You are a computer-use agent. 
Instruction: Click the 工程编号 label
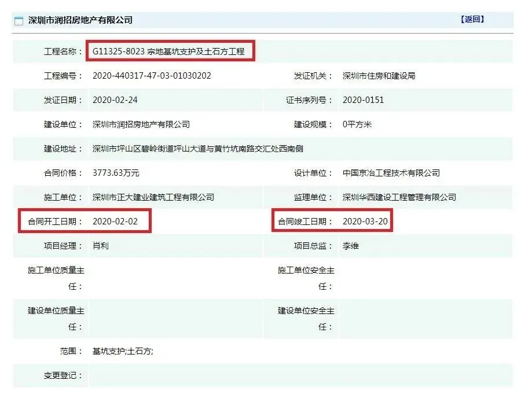(63, 76)
